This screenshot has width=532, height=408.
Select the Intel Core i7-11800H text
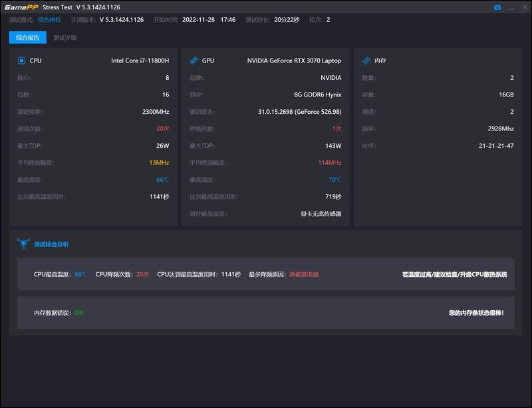point(140,61)
